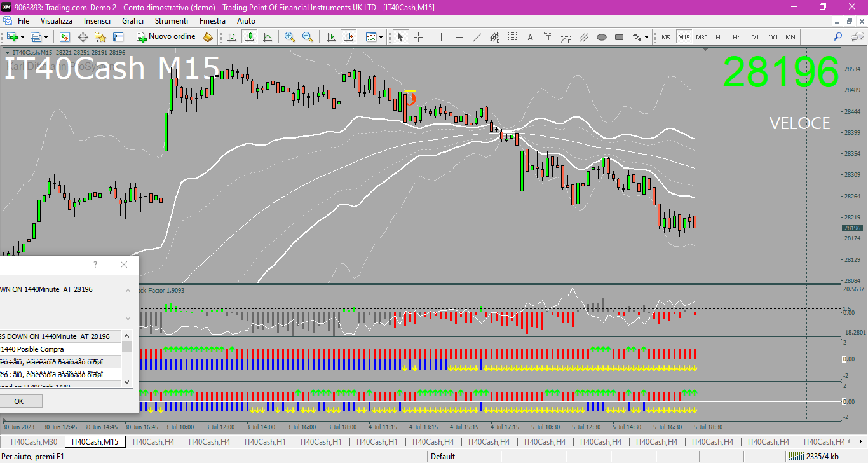Image resolution: width=868 pixels, height=463 pixels.
Task: Zoom out of the chart
Action: tap(308, 37)
